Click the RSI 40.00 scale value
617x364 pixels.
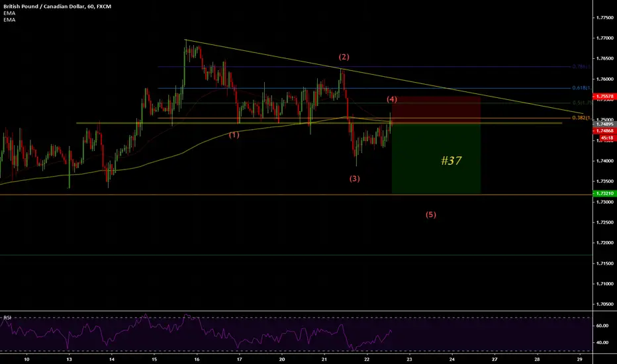coord(602,343)
